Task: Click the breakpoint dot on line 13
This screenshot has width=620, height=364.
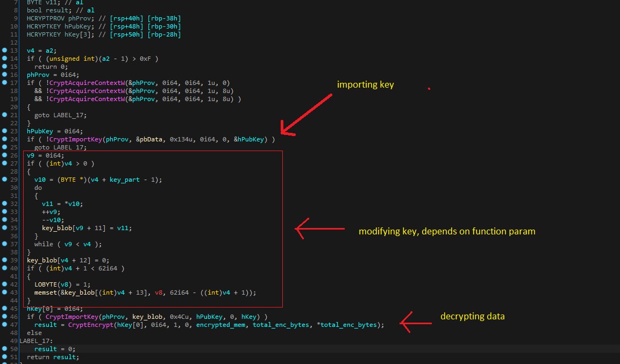Action: click(4, 50)
